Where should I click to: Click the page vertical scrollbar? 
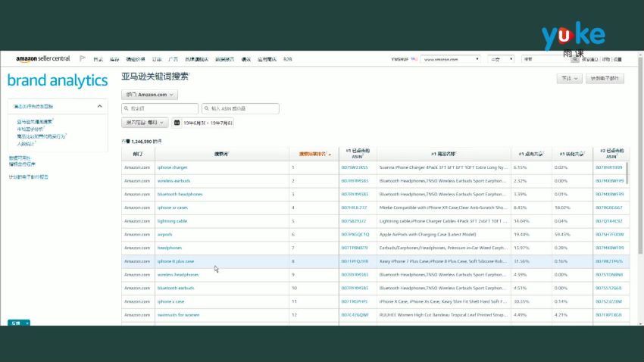(x=640, y=156)
